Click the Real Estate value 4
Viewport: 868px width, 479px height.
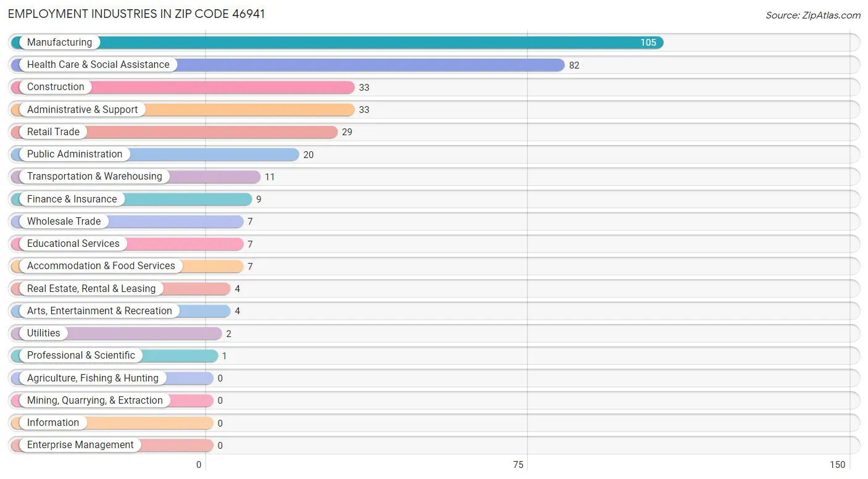(237, 289)
